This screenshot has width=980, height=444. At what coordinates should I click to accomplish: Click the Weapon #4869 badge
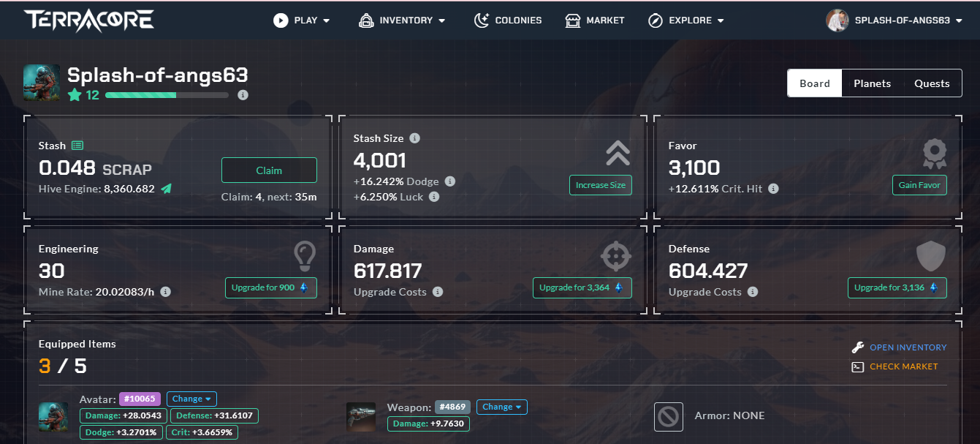point(452,407)
